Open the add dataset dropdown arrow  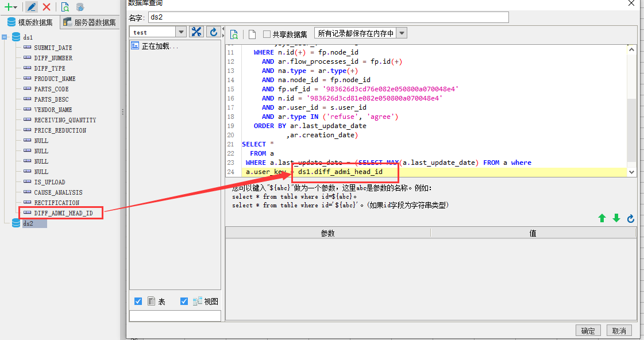(16, 7)
